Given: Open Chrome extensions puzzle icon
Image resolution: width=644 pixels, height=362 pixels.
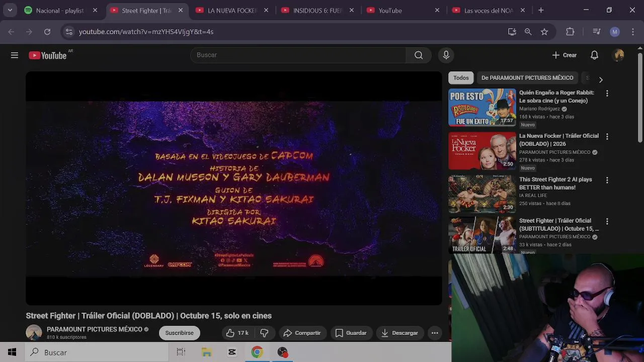Looking at the screenshot, I should click(x=570, y=32).
